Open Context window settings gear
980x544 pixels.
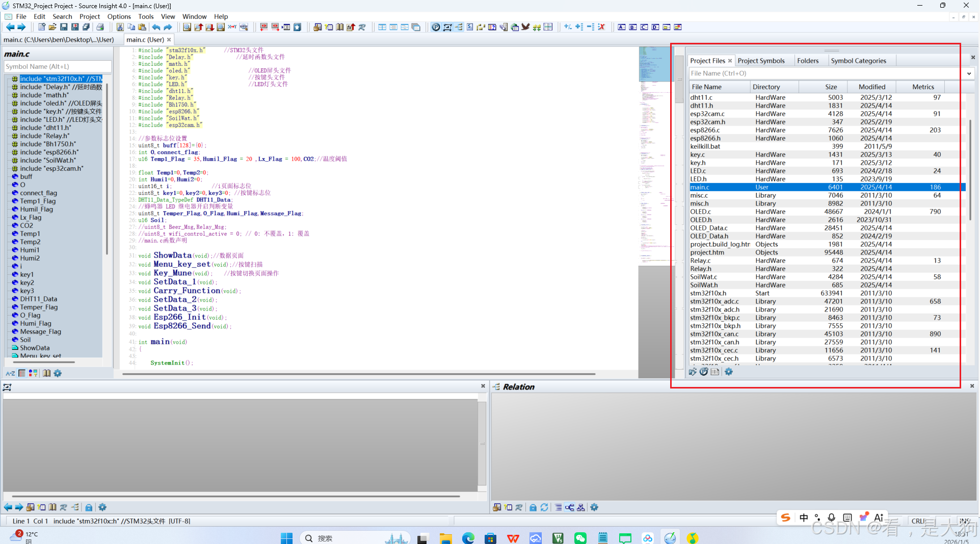click(x=102, y=507)
